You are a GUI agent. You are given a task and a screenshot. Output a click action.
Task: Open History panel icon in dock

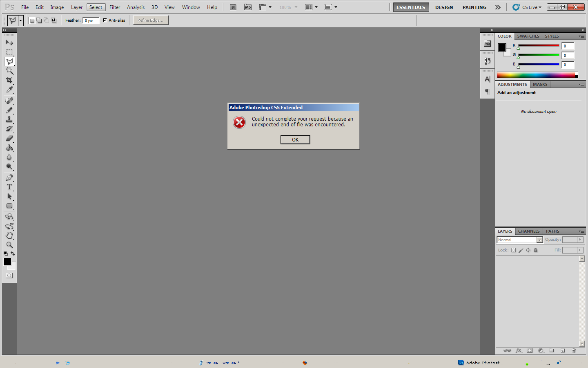click(x=487, y=61)
